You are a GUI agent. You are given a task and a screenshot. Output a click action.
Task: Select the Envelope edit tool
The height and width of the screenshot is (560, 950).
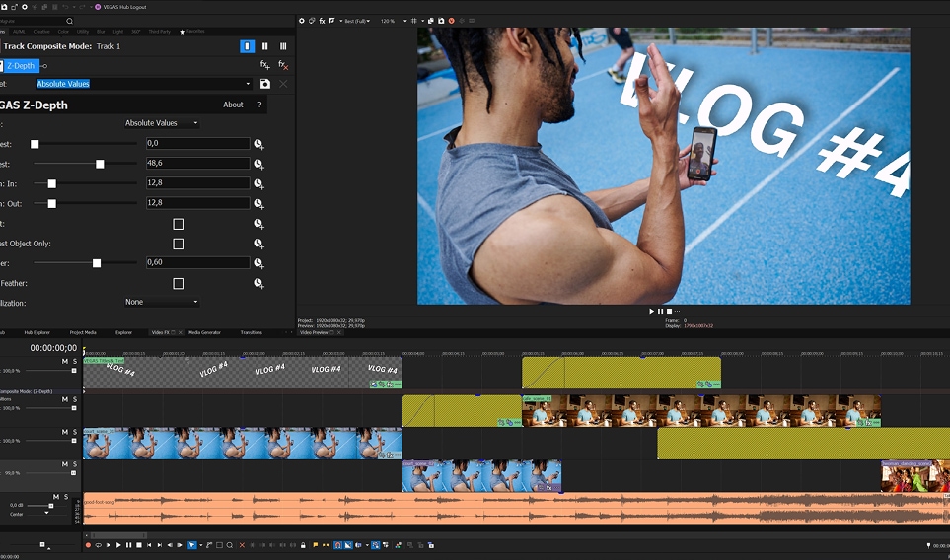tap(209, 545)
